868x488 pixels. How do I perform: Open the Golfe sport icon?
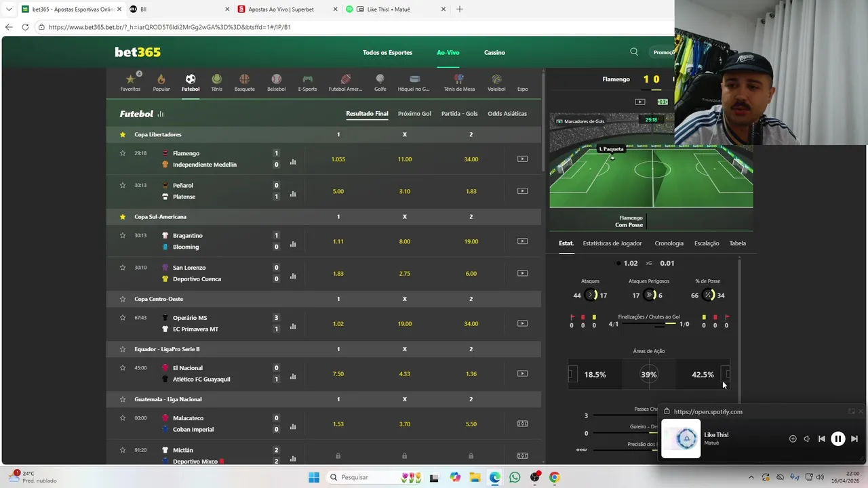(380, 82)
